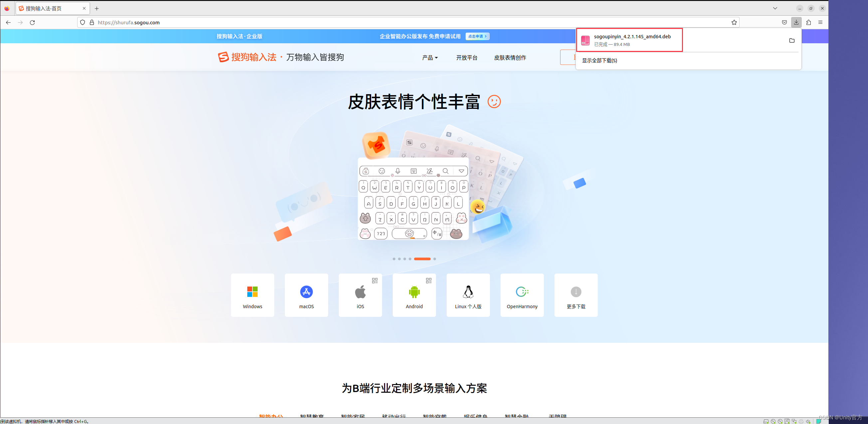Expand the 更多下载 card

coord(575,295)
